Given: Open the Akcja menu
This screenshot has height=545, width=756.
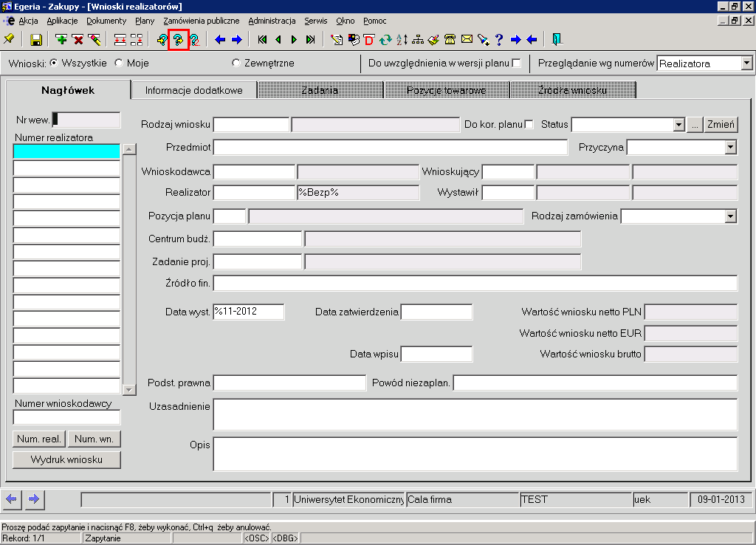Looking at the screenshot, I should point(29,21).
